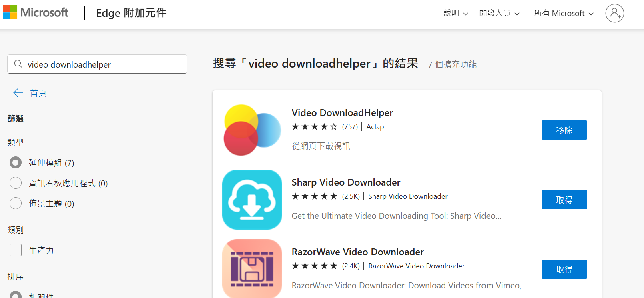644x298 pixels.
Task: Focus the video downloadhelper search box
Action: pyautogui.click(x=97, y=64)
